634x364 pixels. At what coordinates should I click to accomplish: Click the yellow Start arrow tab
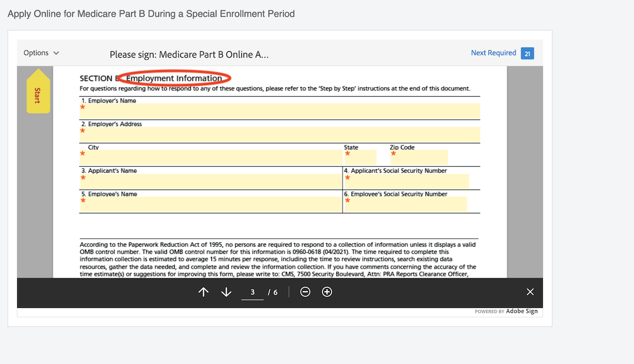(38, 91)
